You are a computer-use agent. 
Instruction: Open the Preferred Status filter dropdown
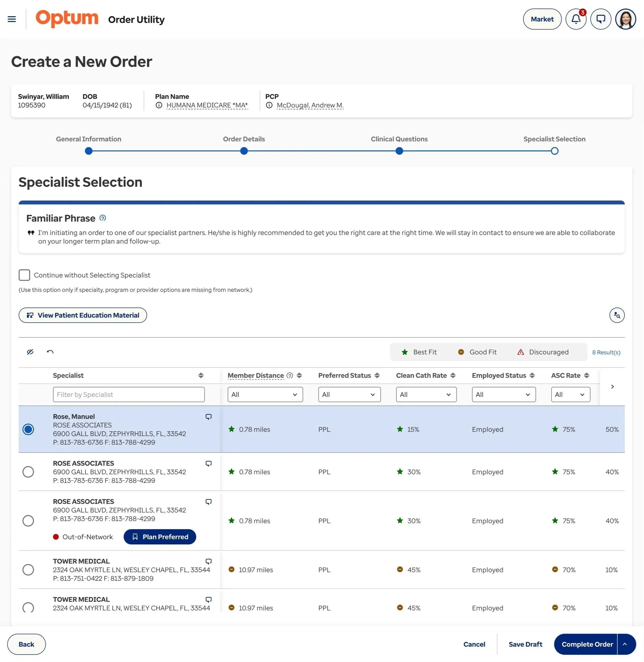click(x=349, y=395)
